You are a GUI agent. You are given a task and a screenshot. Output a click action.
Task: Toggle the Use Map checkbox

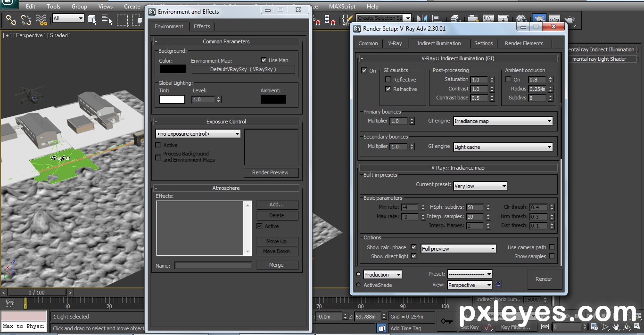tap(264, 60)
